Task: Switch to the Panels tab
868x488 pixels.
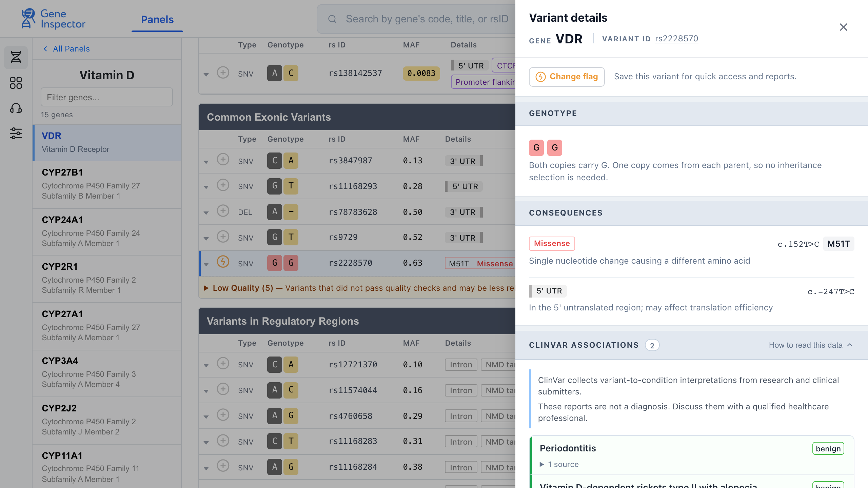Action: [x=157, y=20]
